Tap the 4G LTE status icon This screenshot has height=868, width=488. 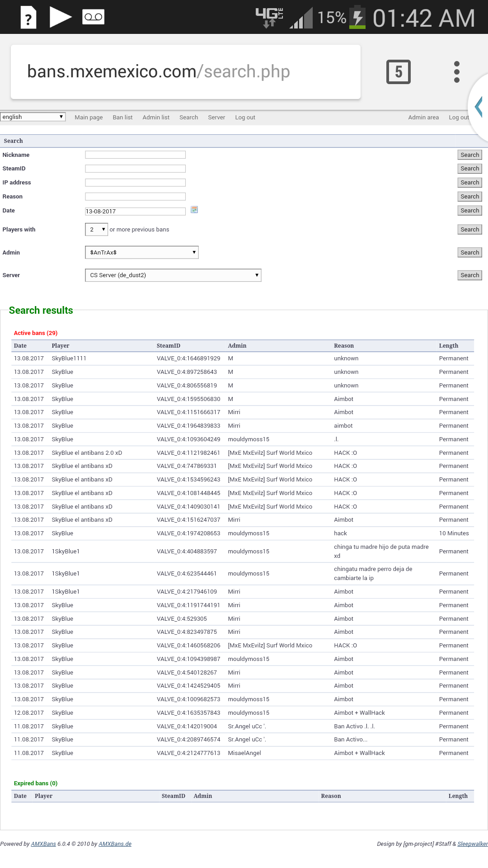[270, 18]
